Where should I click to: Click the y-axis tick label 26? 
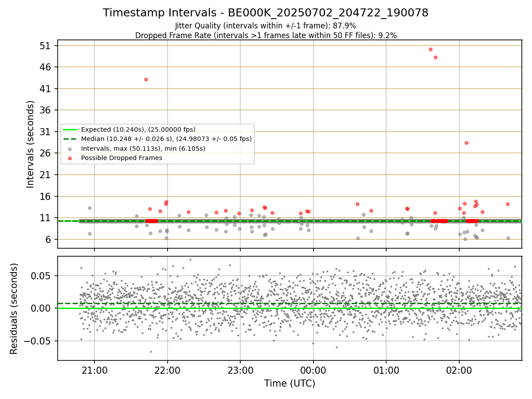pyautogui.click(x=46, y=153)
